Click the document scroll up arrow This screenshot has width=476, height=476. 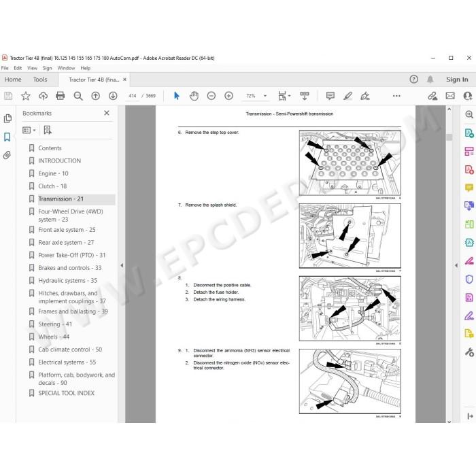tap(449, 109)
